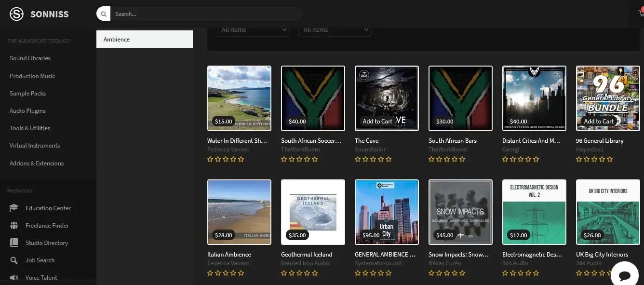Click the Geothermal Iceland title
This screenshot has height=285, width=644.
click(307, 255)
